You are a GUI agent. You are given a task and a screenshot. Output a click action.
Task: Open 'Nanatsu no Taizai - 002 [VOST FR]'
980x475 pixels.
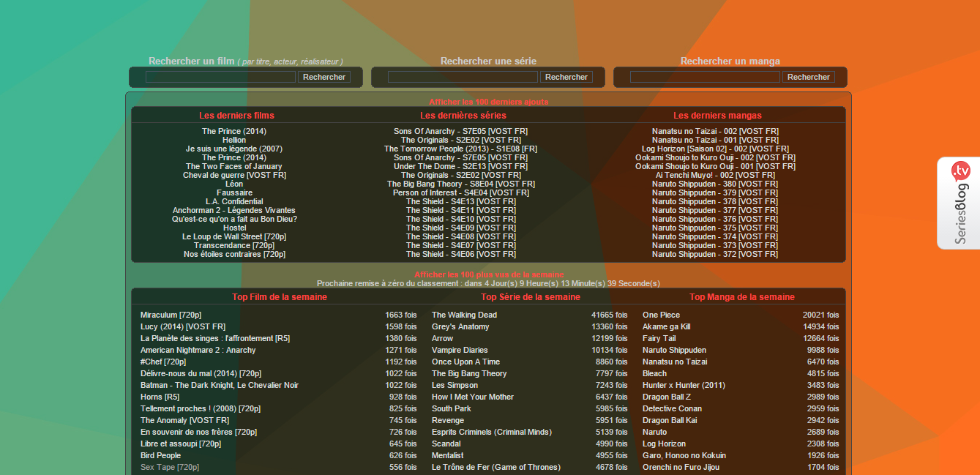[715, 131]
